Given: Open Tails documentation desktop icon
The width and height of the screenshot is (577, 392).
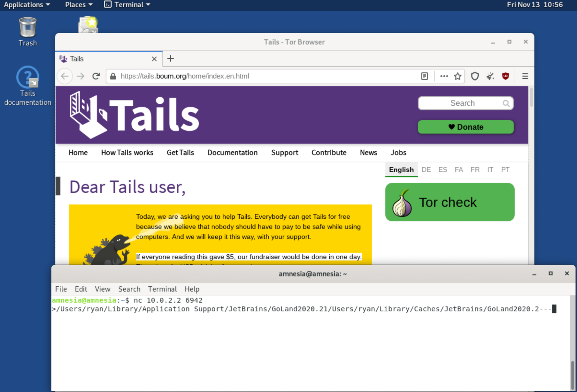Looking at the screenshot, I should (x=28, y=86).
